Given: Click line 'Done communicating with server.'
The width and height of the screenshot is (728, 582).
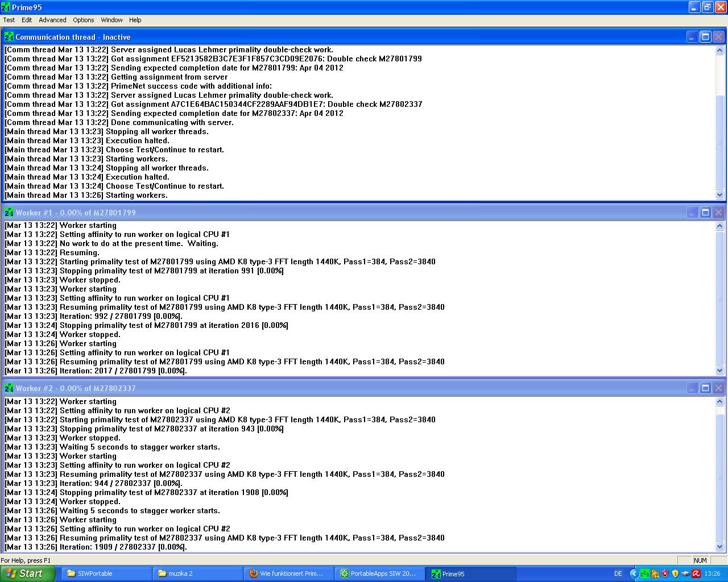Looking at the screenshot, I should [119, 122].
